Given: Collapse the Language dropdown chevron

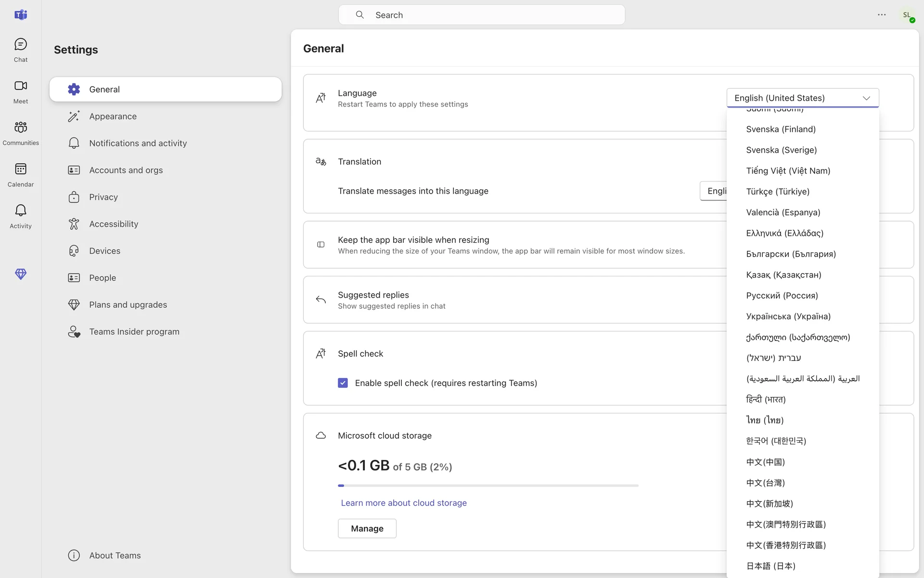Looking at the screenshot, I should tap(866, 98).
